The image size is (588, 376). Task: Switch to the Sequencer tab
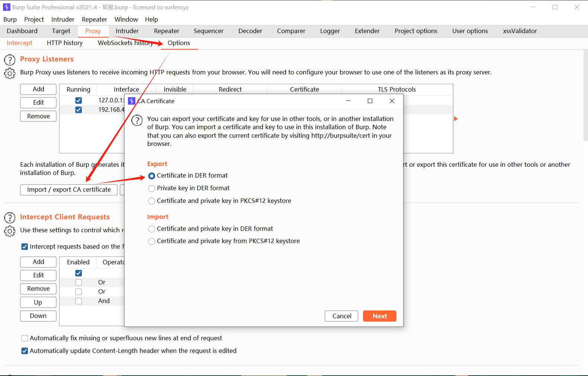click(209, 31)
